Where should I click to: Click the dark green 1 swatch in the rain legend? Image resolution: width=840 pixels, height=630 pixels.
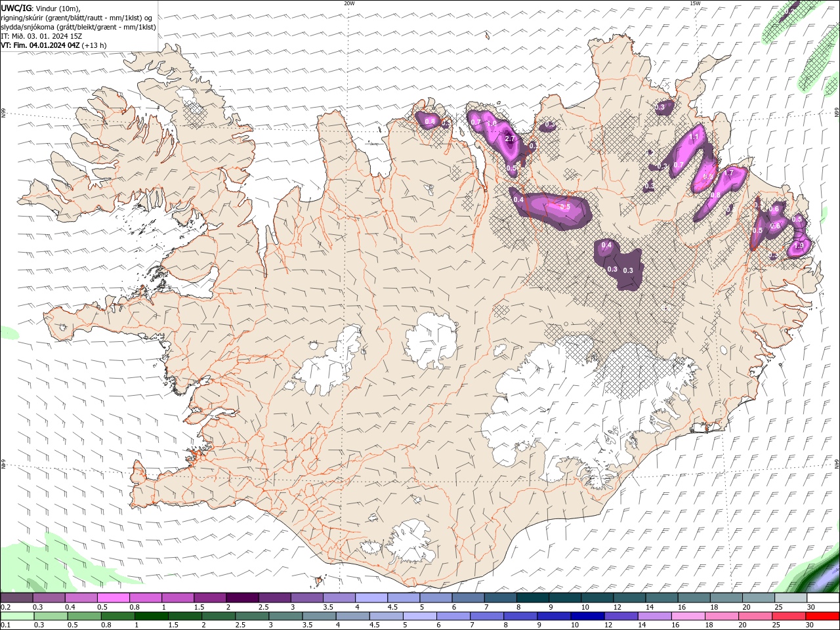pos(151,616)
